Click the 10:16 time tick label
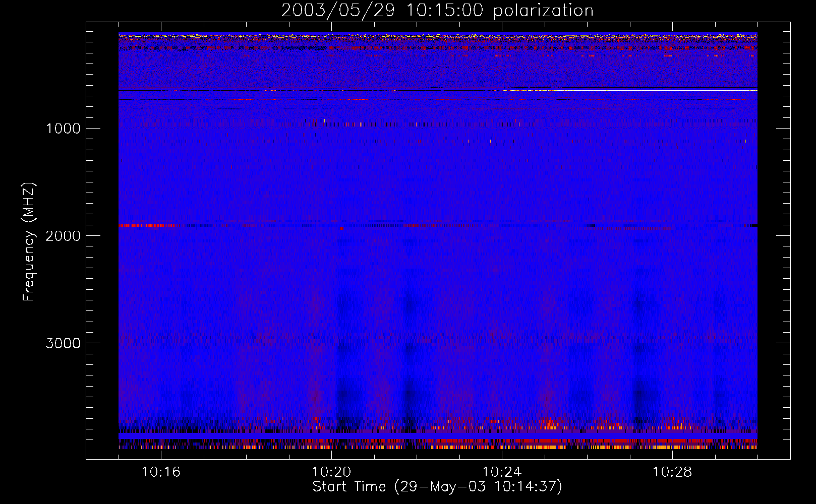The image size is (816, 504). click(x=161, y=472)
